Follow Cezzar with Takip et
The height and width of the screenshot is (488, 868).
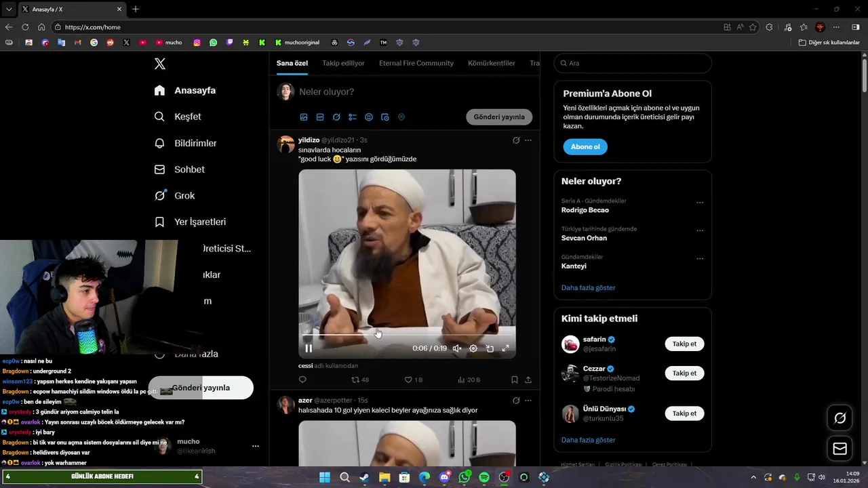(684, 373)
